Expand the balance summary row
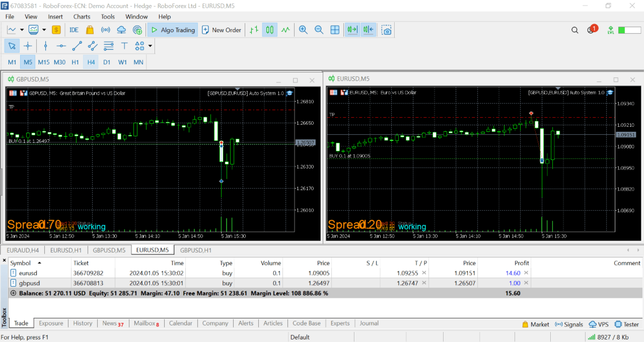Image resolution: width=644 pixels, height=342 pixels. (13, 293)
